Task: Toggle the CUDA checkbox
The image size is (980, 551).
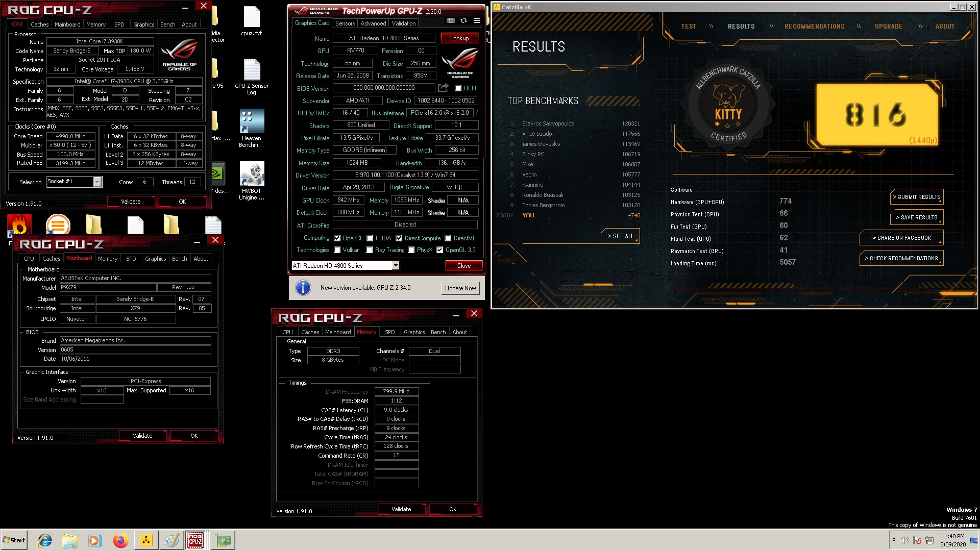Action: click(x=370, y=238)
